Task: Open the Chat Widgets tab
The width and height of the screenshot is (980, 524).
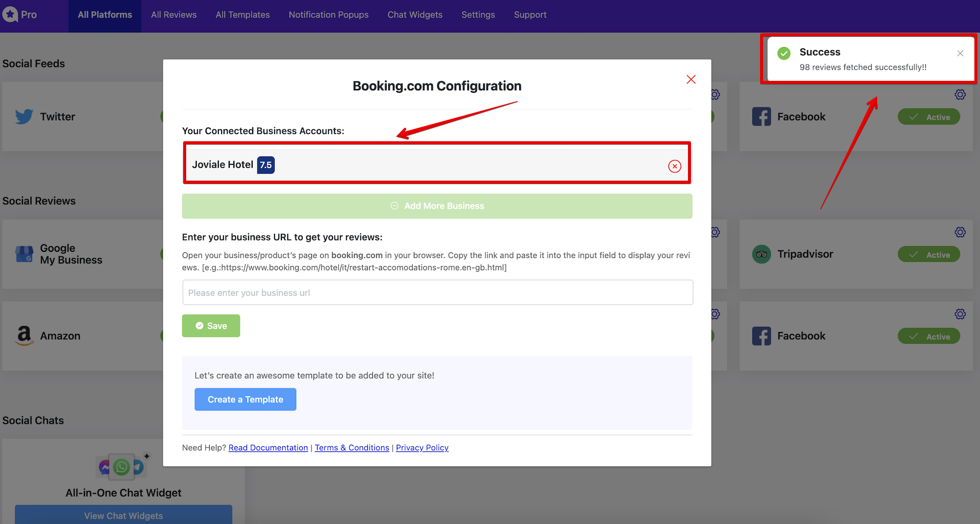Action: pos(415,15)
